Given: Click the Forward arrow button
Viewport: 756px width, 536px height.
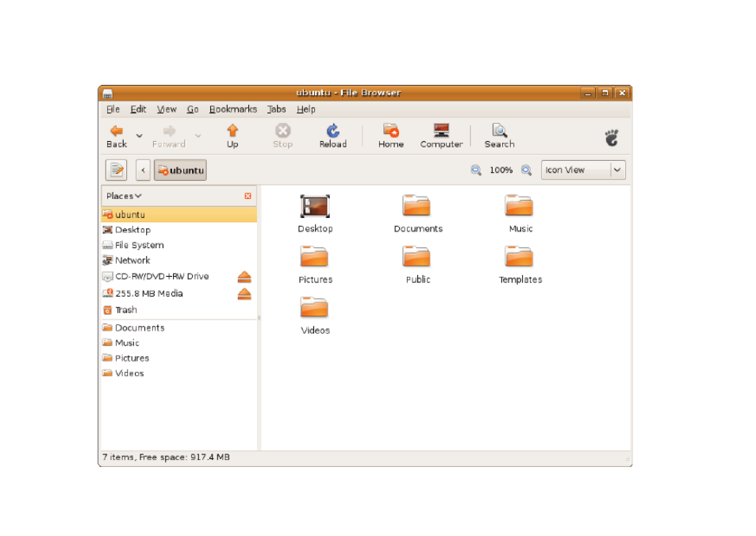Looking at the screenshot, I should (169, 136).
